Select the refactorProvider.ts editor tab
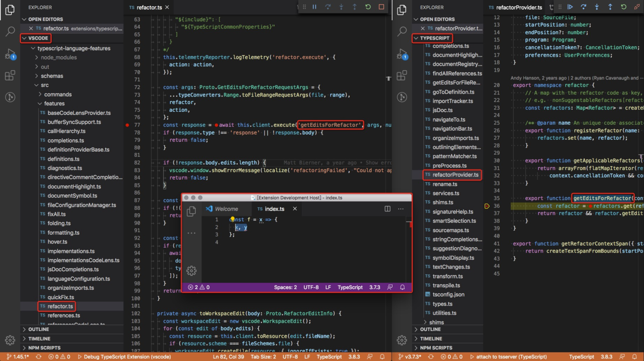The image size is (644, 361). tap(518, 7)
